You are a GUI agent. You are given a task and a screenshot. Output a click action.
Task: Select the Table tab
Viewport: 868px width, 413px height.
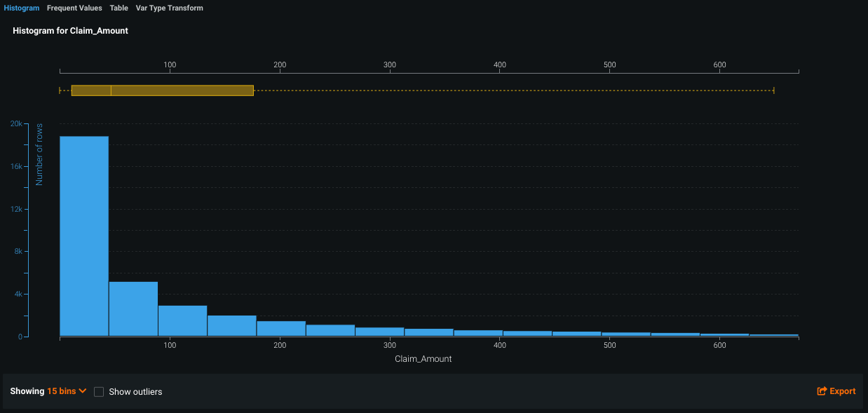coord(118,8)
